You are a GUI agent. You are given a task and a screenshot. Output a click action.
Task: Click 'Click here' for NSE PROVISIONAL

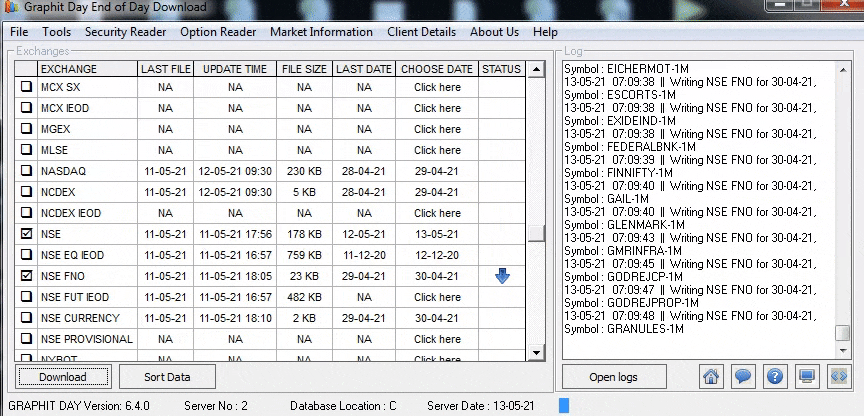point(438,339)
